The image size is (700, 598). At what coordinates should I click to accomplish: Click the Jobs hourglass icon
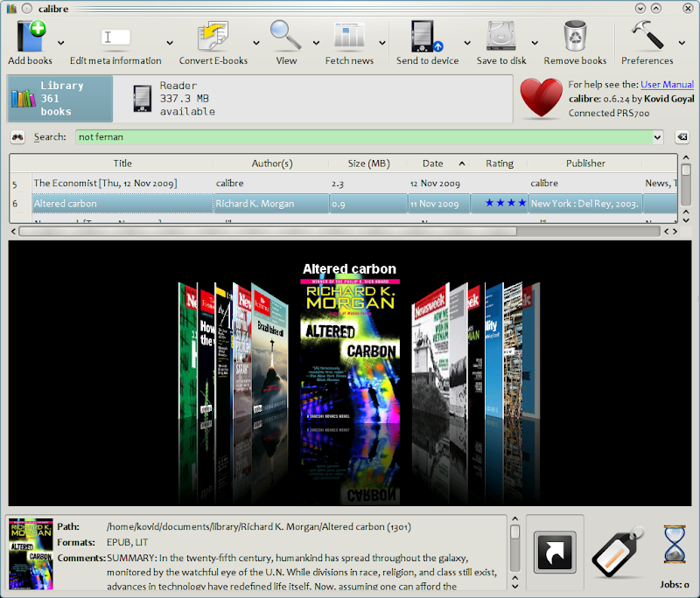[x=674, y=544]
